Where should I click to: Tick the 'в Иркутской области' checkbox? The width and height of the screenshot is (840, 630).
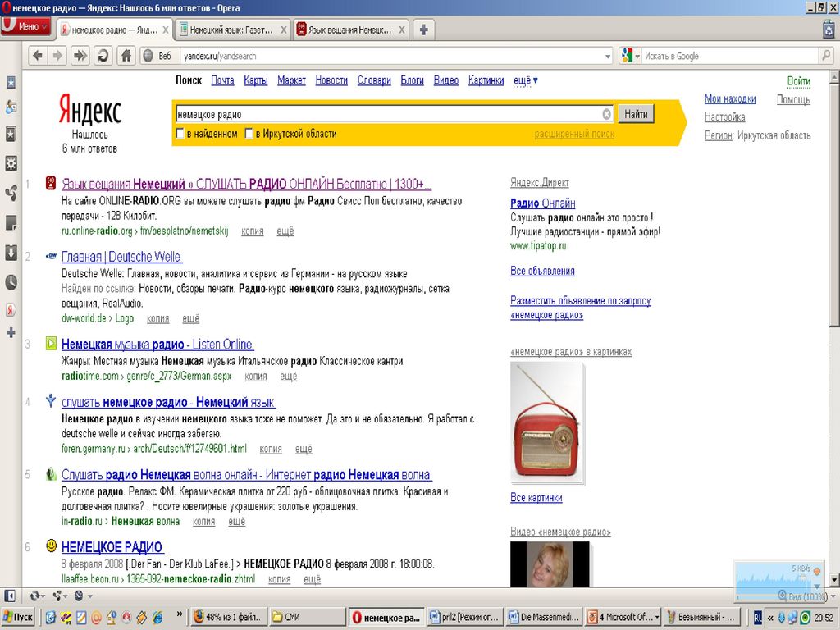click(249, 134)
